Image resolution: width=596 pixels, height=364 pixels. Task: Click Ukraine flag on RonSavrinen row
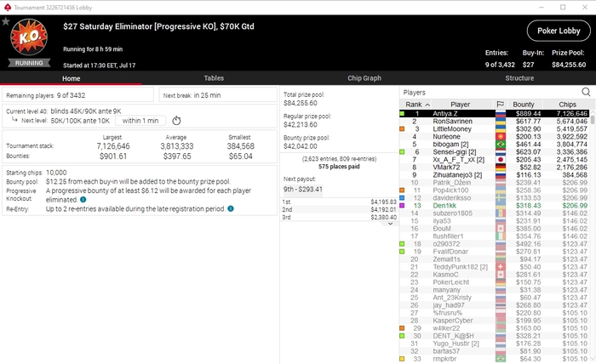501,121
